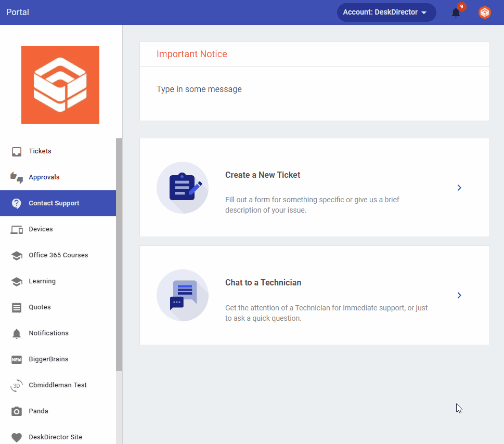Go to Approvals in sidebar
The image size is (504, 444).
coord(58,177)
